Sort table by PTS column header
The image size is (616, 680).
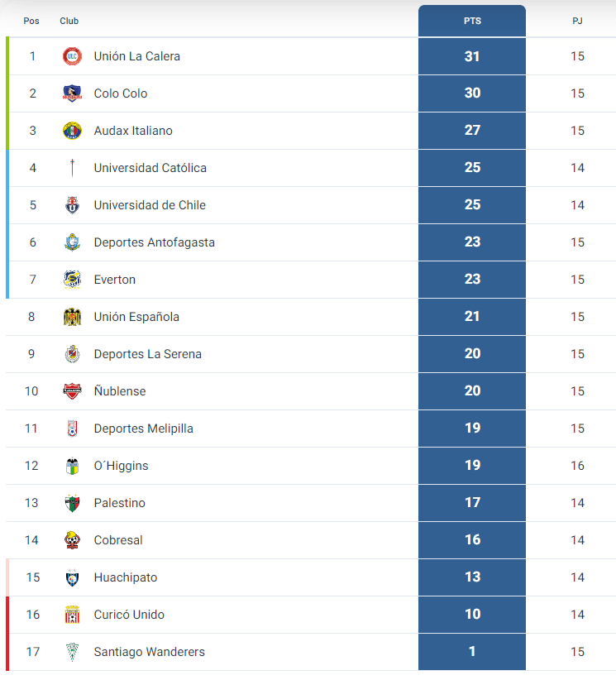click(472, 21)
